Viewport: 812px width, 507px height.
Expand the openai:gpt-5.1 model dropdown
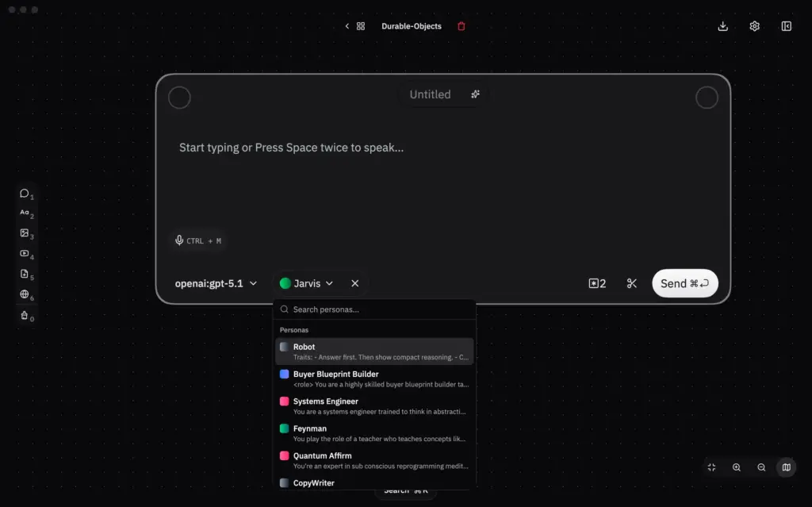click(x=216, y=283)
